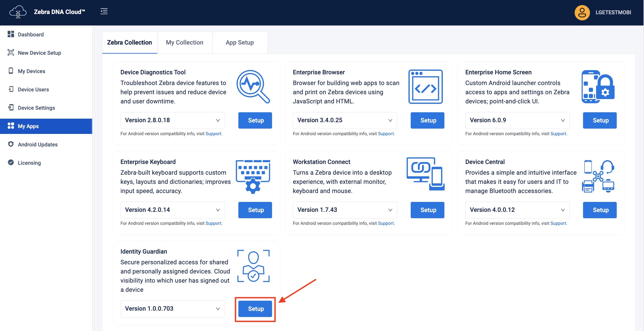Switch to the My Collection tab
Viewport: 644px width, 331px height.
185,43
